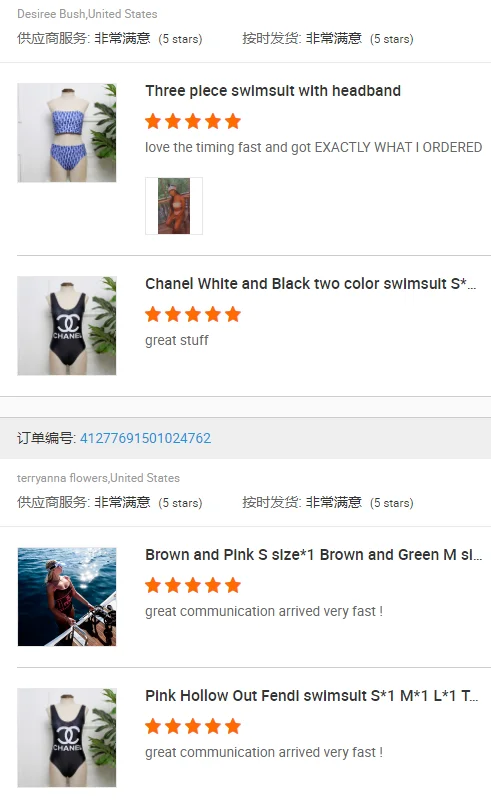Open the woman on boat product image
The height and width of the screenshot is (807, 491).
click(67, 597)
